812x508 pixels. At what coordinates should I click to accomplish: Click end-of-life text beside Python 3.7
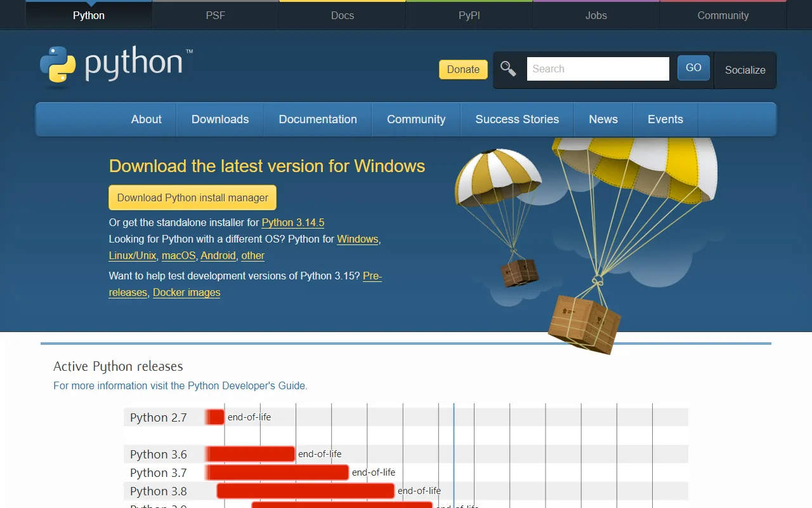click(374, 472)
